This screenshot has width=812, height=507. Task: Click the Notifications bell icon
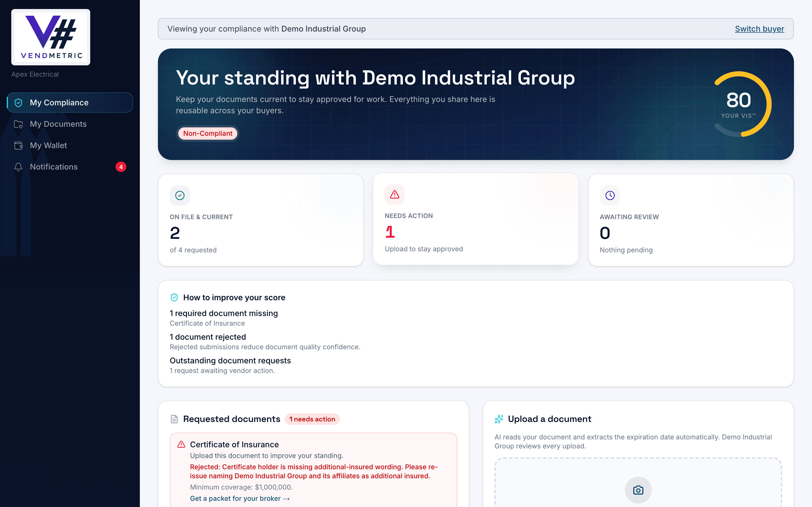pyautogui.click(x=18, y=167)
